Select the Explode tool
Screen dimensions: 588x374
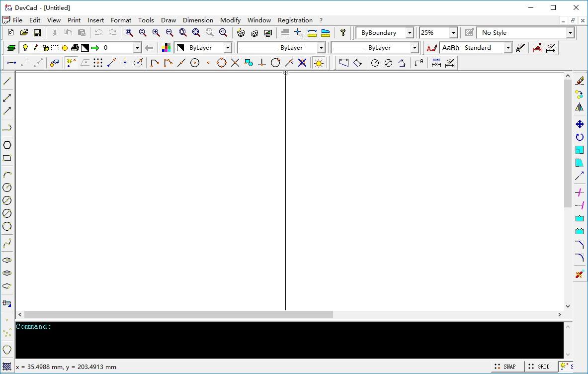click(x=580, y=274)
